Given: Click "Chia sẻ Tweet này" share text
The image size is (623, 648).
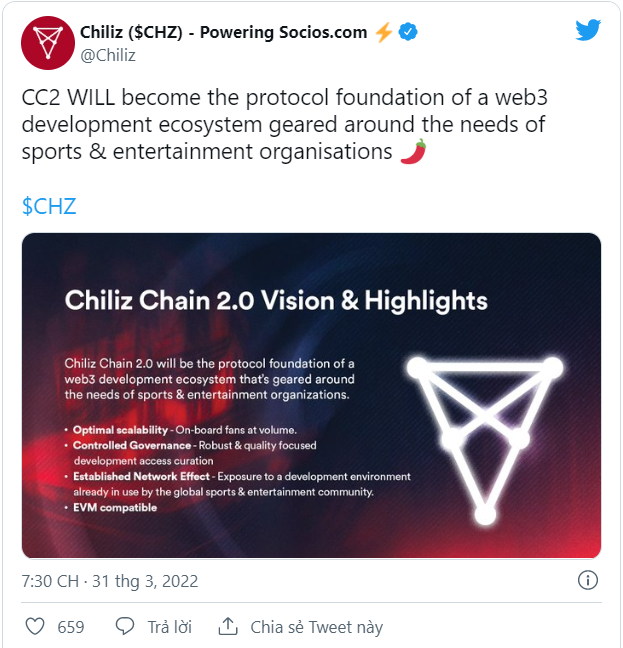Looking at the screenshot, I should point(316,627).
